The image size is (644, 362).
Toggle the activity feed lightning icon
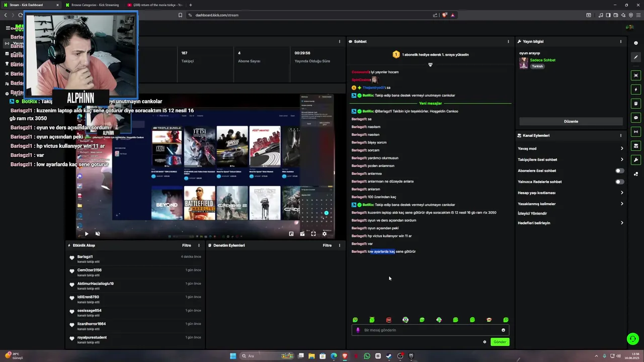[x=636, y=89]
